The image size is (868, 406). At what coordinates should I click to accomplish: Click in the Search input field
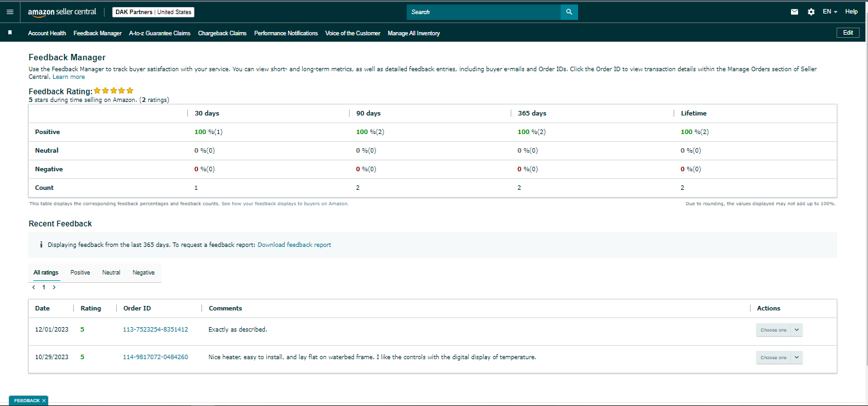[484, 12]
